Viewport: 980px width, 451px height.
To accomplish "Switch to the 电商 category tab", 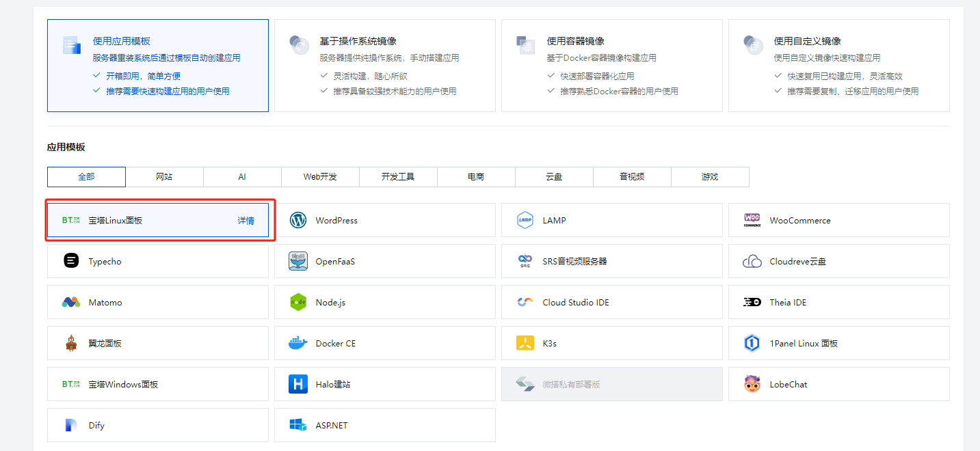I will tap(476, 176).
